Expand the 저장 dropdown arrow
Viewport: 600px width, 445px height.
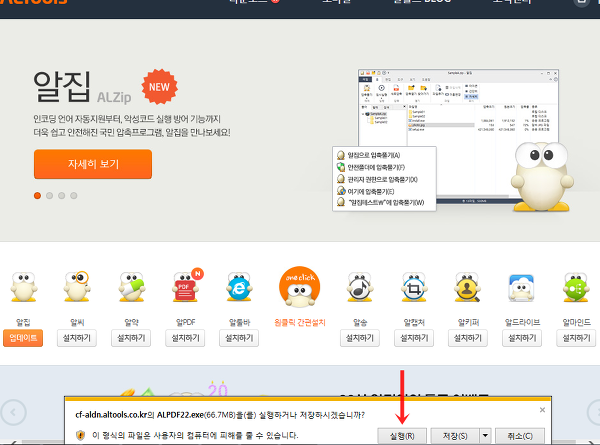(x=485, y=436)
